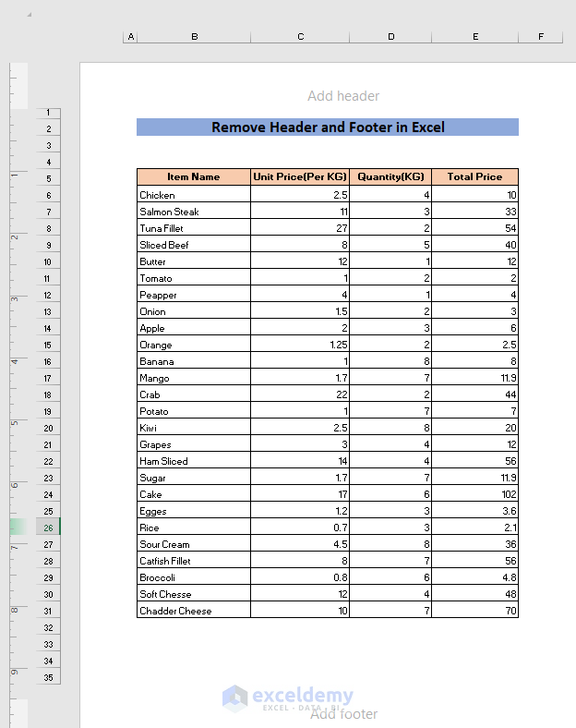Select the 'Orange' cell
Screen dimensions: 576x728
(x=194, y=345)
